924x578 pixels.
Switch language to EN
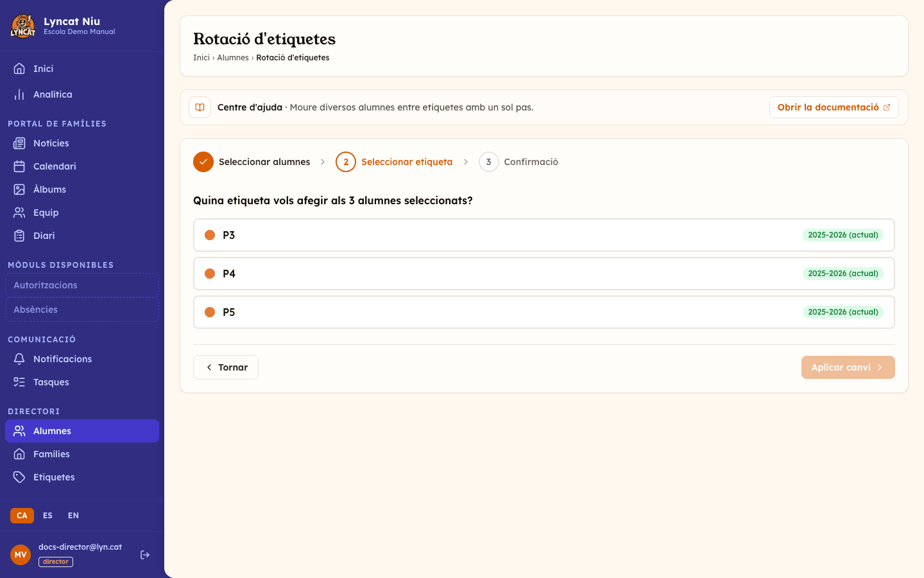(73, 516)
